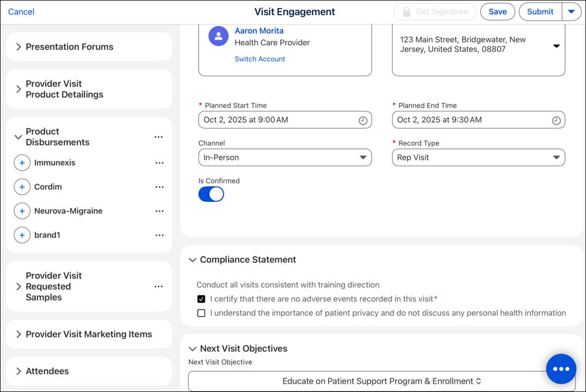586x392 pixels.
Task: Open the Provider Visit Requested Samples ellipsis menu
Action: pyautogui.click(x=158, y=287)
